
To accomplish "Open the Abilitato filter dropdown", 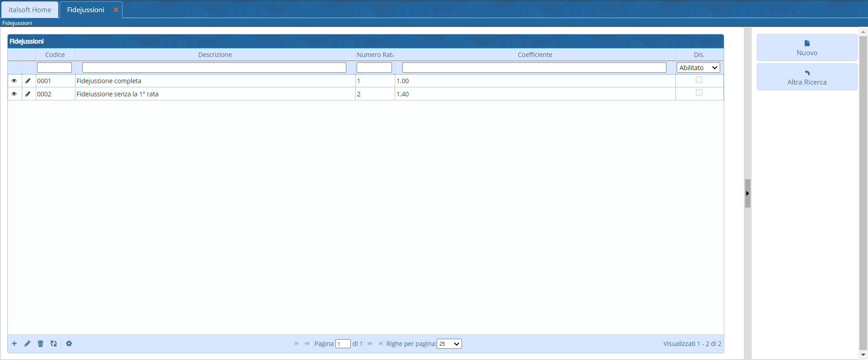I will coord(698,68).
